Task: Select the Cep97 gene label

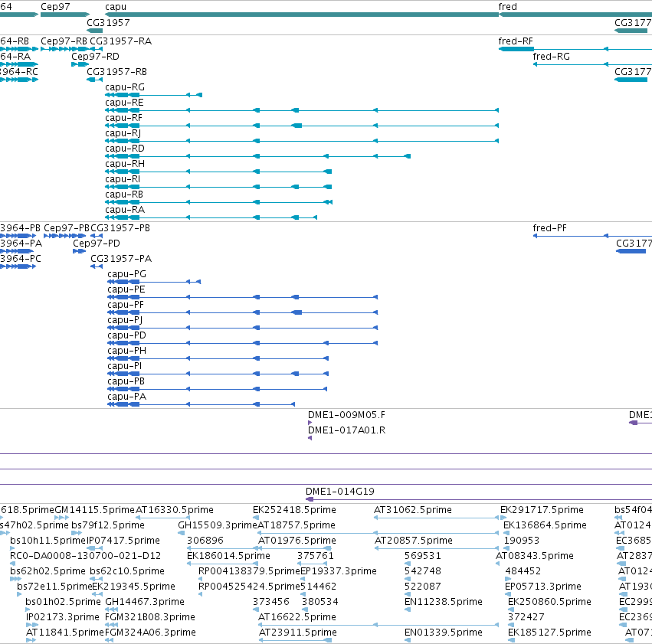Action: pyautogui.click(x=55, y=7)
